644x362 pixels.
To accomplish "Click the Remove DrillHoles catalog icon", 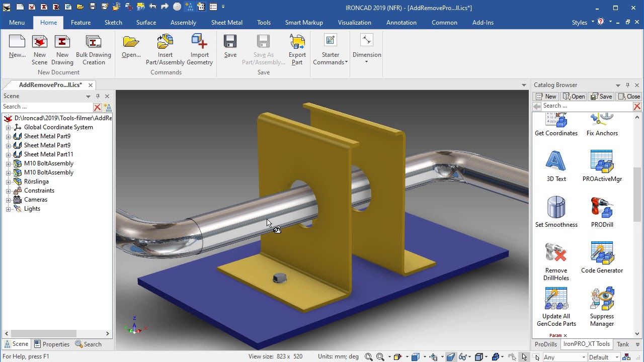I will [556, 253].
